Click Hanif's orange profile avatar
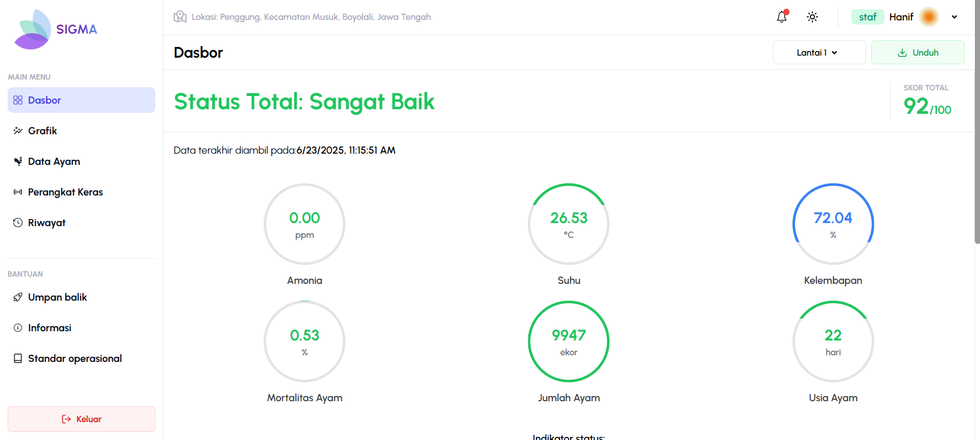 coord(929,17)
